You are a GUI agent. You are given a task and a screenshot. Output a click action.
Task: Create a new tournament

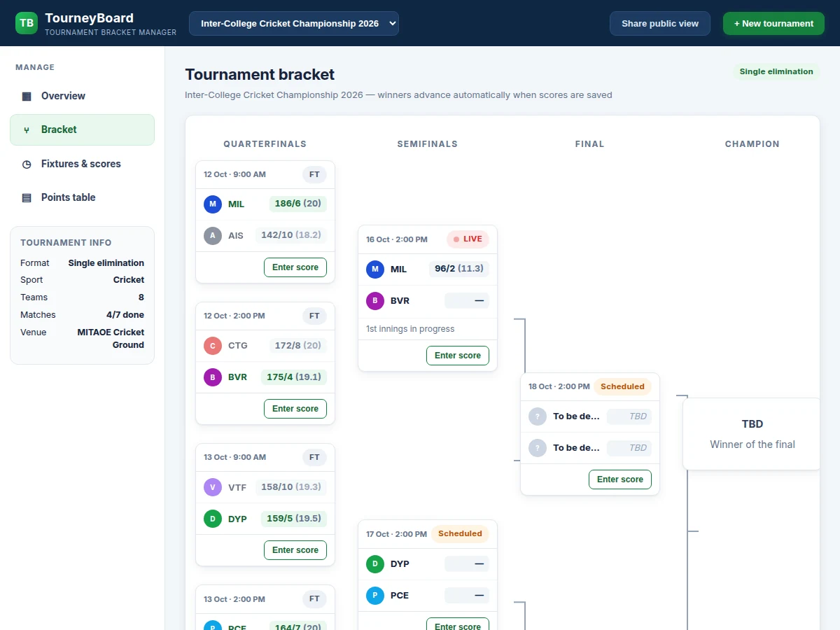coord(773,23)
